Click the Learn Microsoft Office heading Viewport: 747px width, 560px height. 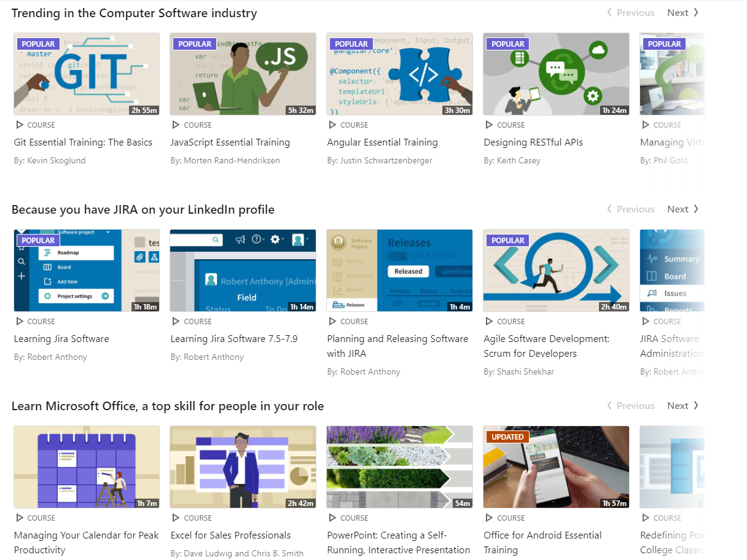coord(168,406)
